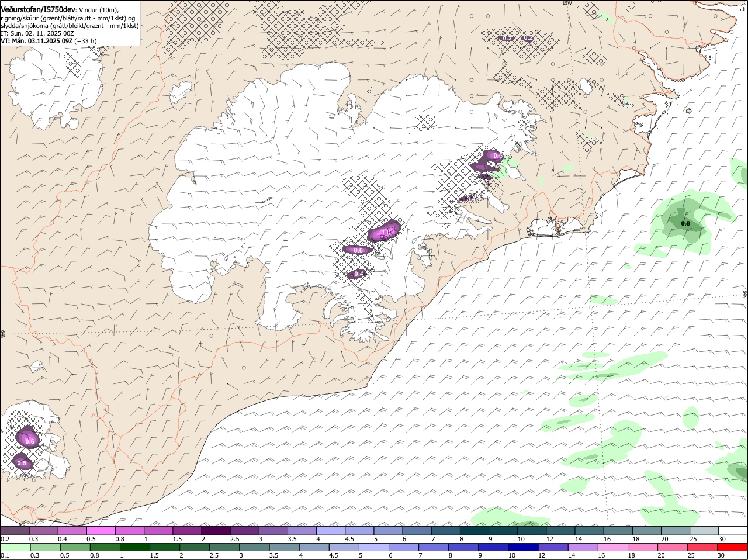Click the 'slydda/snjókoma' legend description line

[70, 26]
